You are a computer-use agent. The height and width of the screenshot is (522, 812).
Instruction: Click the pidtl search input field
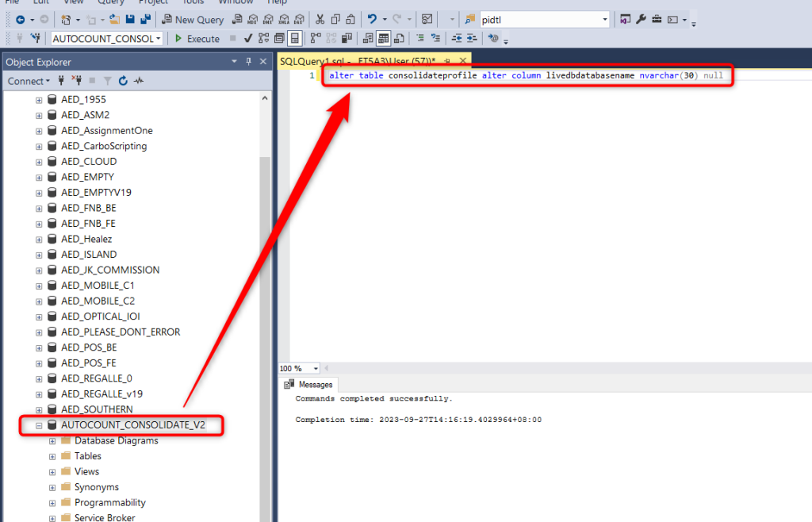tap(539, 19)
